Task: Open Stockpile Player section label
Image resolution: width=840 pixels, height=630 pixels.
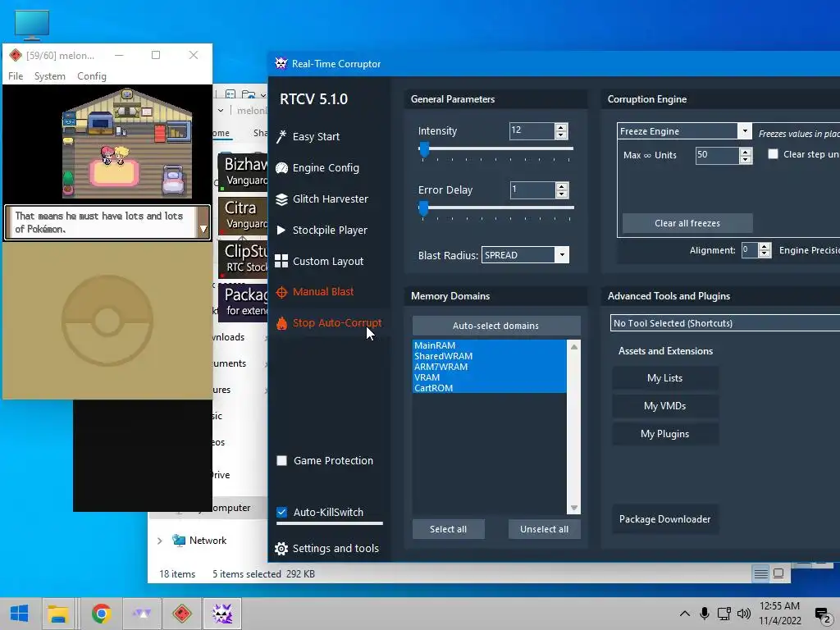Action: click(x=330, y=230)
